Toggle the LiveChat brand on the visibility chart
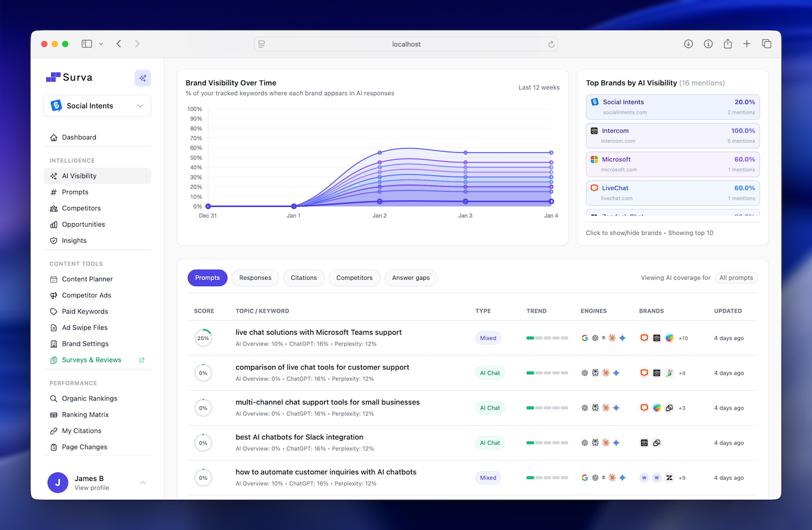 [x=672, y=192]
